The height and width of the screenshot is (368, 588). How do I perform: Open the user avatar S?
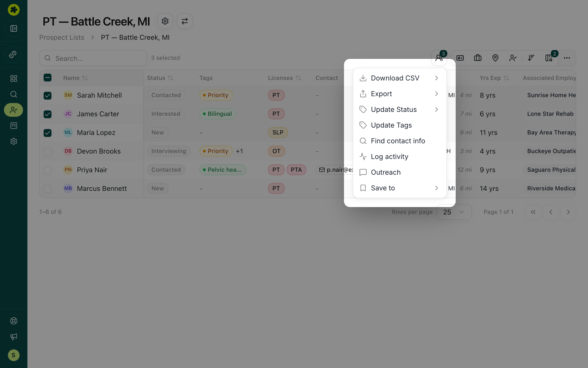click(14, 355)
